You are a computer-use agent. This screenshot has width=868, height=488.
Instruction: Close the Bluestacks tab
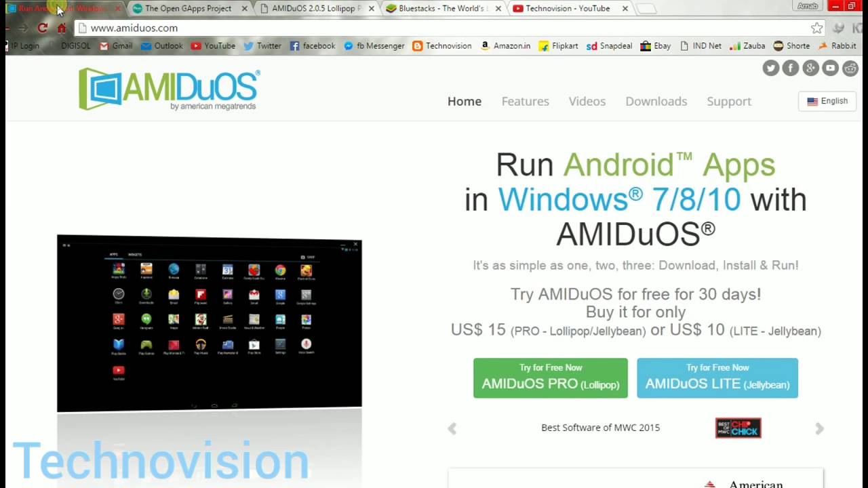[x=498, y=8]
